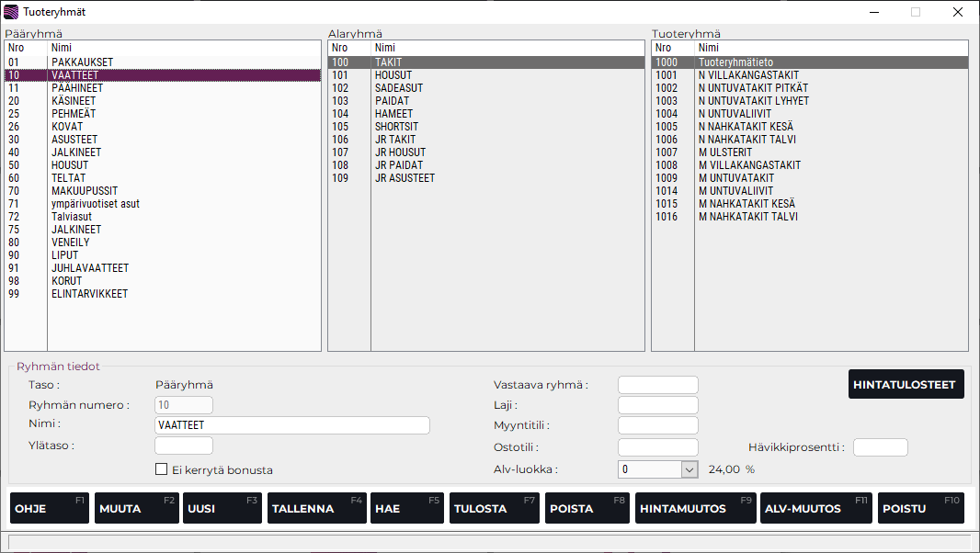Image resolution: width=980 pixels, height=553 pixels.
Task: Select KÄSINEET in Pääryhmä list
Action: tap(74, 101)
